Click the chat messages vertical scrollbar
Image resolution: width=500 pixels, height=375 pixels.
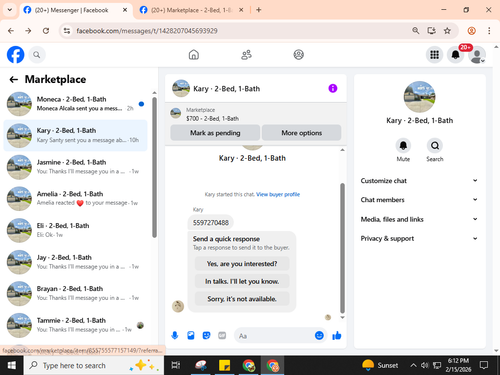point(342,248)
